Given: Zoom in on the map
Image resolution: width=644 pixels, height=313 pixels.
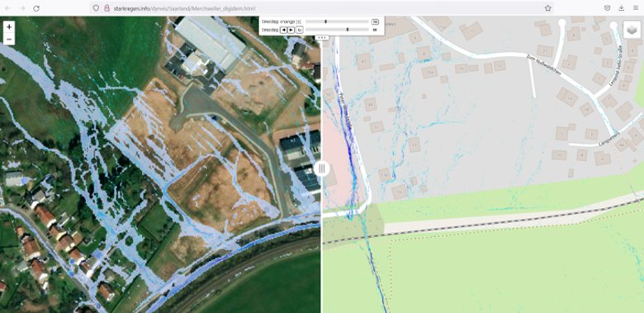Looking at the screenshot, I should point(9,26).
